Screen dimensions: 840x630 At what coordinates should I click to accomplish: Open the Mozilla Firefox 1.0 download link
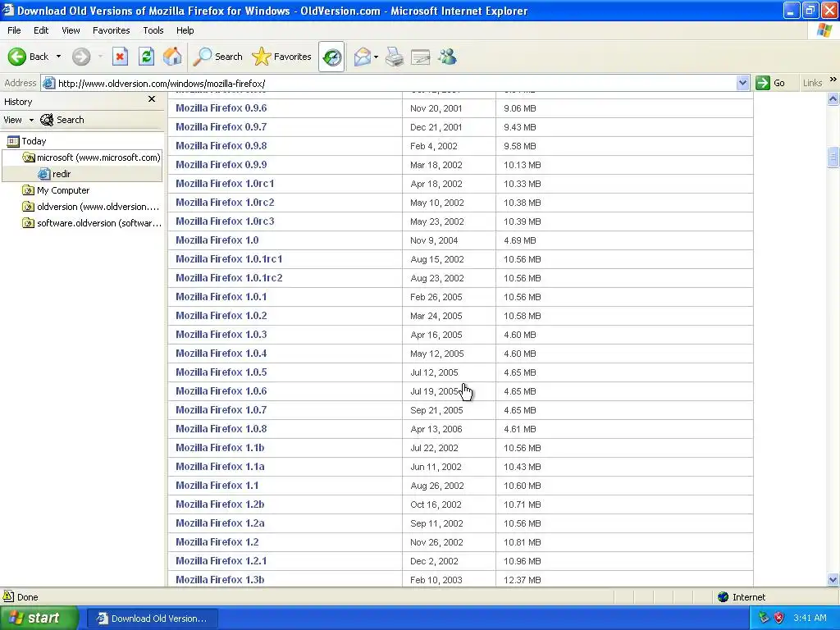217,240
